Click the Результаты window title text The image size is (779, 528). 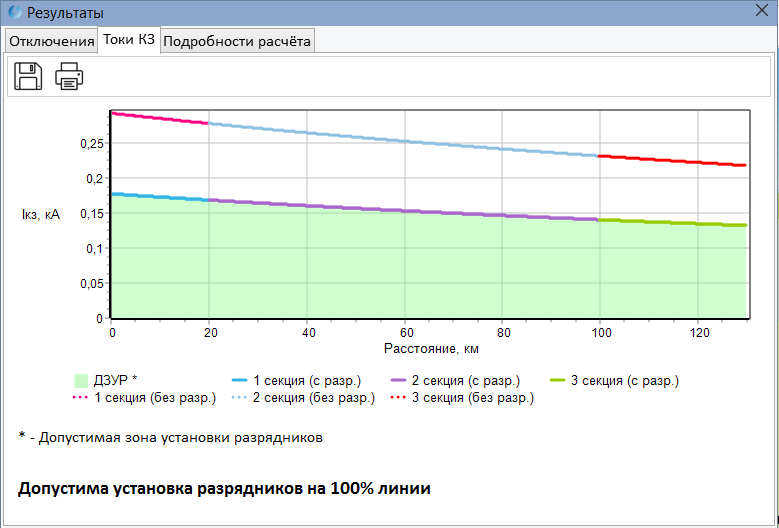click(x=64, y=13)
